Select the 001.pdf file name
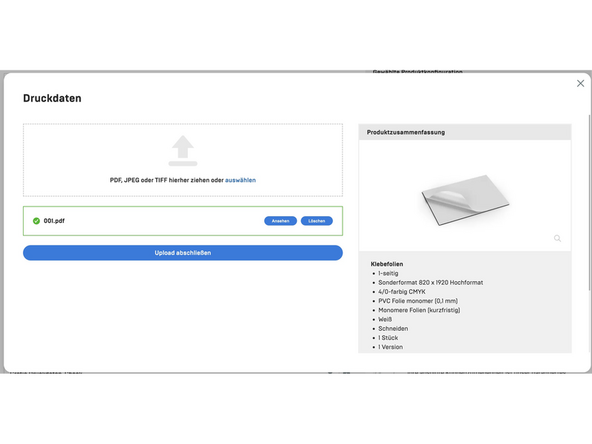The height and width of the screenshot is (444, 592). click(x=54, y=221)
